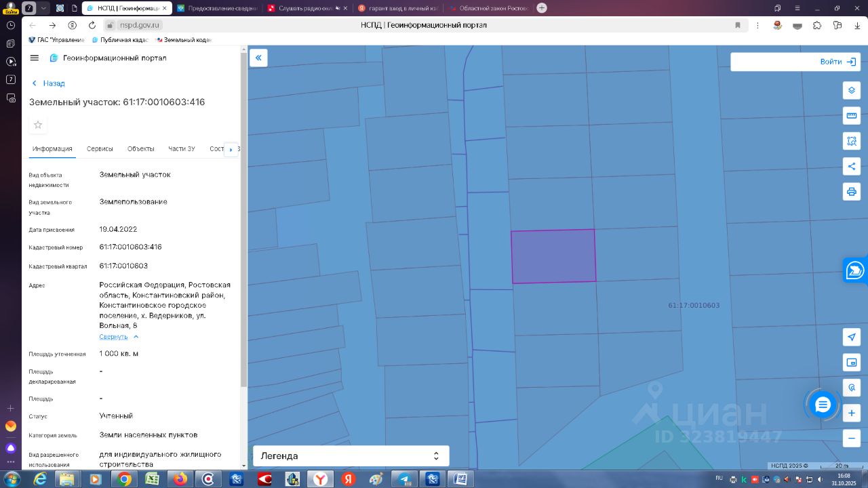Click the 61:17:0010603 quarter label on the map
Image resolution: width=868 pixels, height=488 pixels.
694,306
